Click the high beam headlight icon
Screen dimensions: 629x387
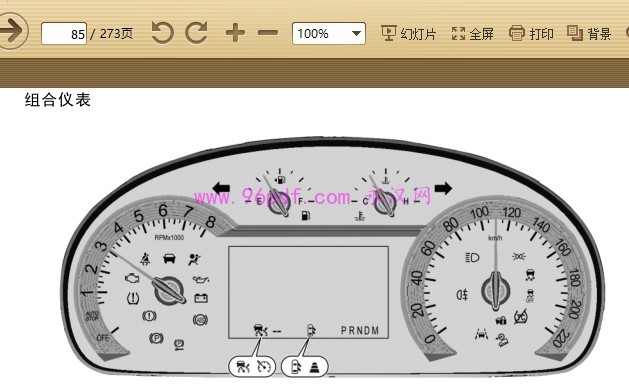click(x=472, y=257)
